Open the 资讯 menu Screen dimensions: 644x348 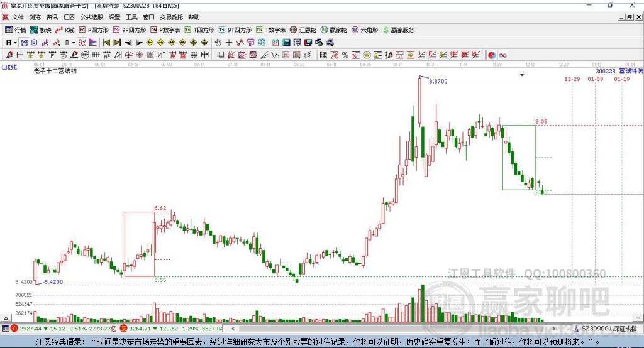[52, 17]
